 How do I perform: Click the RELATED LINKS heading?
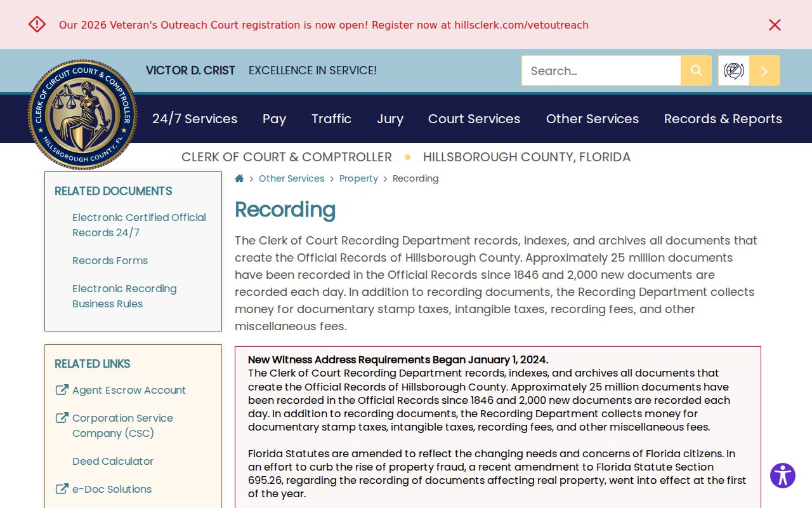[x=92, y=364]
